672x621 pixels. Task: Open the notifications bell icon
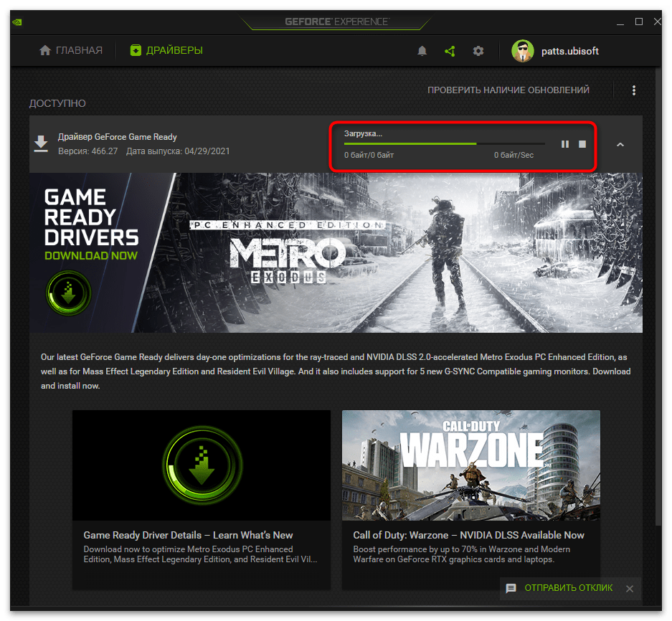click(422, 51)
